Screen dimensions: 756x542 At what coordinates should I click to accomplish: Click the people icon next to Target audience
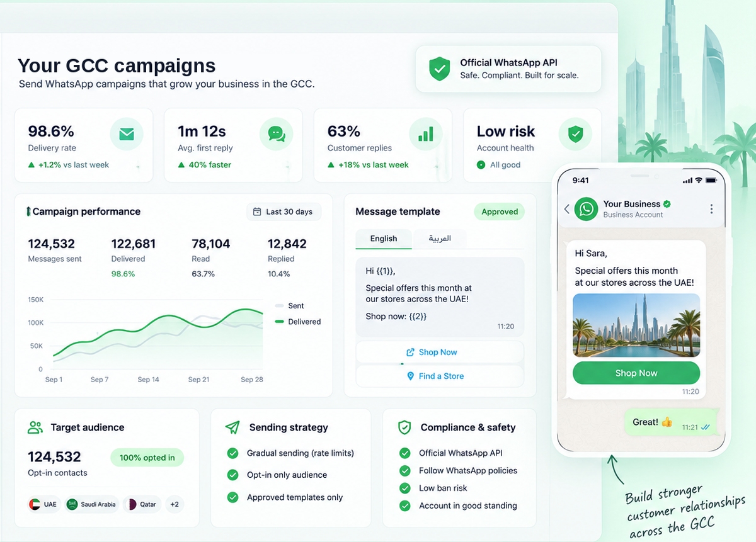point(35,427)
